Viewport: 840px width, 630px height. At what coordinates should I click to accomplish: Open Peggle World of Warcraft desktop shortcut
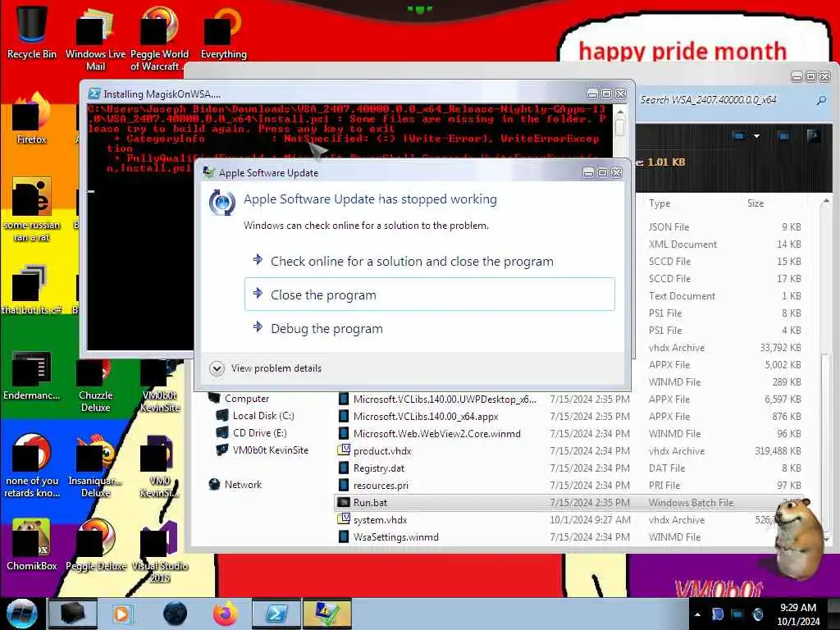(x=159, y=39)
